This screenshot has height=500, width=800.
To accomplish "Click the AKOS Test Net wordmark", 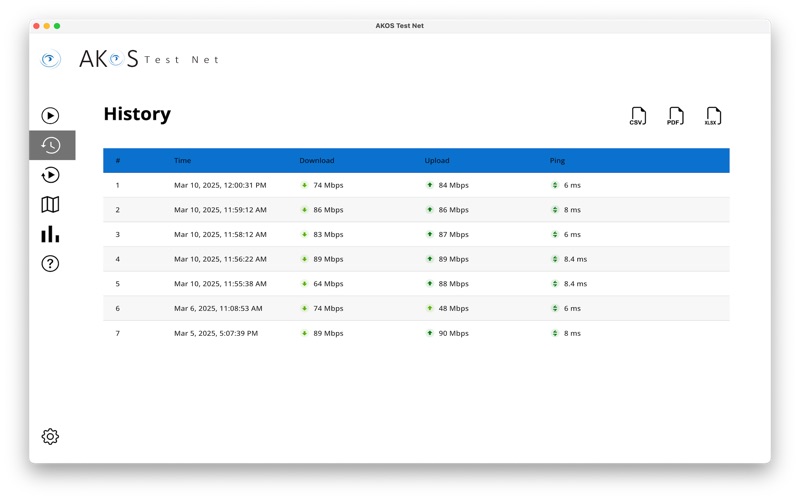I will pyautogui.click(x=149, y=59).
